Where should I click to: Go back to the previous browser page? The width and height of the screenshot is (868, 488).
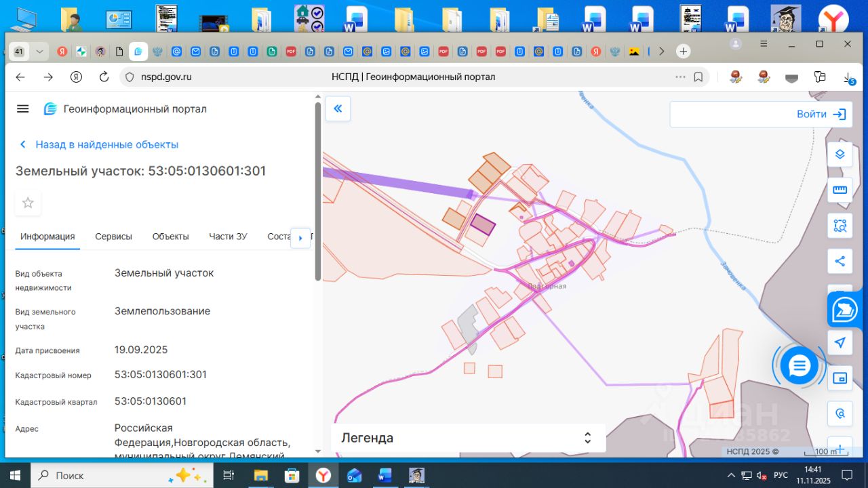point(20,77)
